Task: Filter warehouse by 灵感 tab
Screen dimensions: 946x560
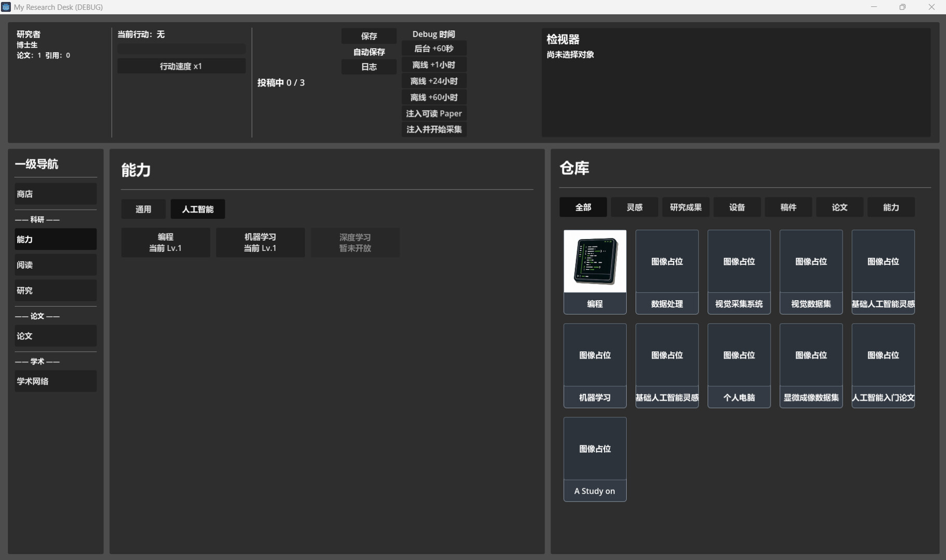Action: (634, 207)
